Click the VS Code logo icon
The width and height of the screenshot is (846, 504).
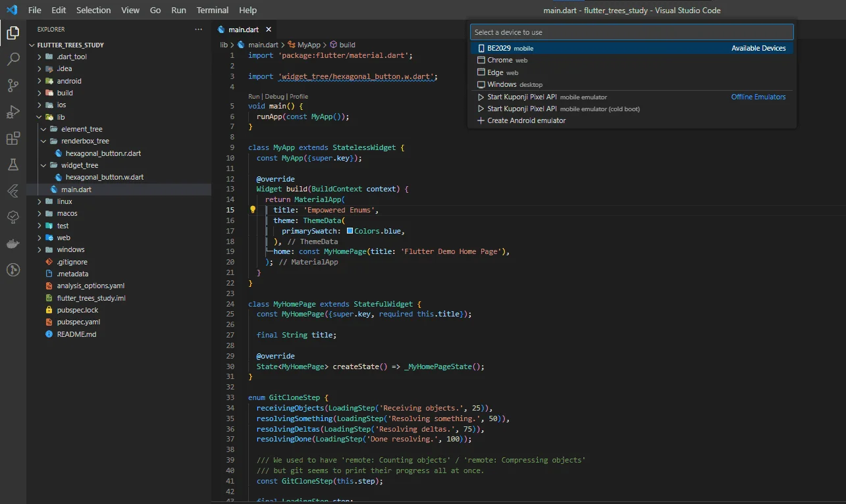(x=12, y=10)
